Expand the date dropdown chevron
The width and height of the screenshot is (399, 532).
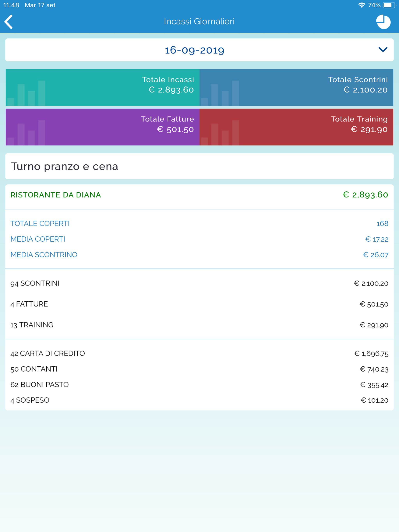pos(383,49)
